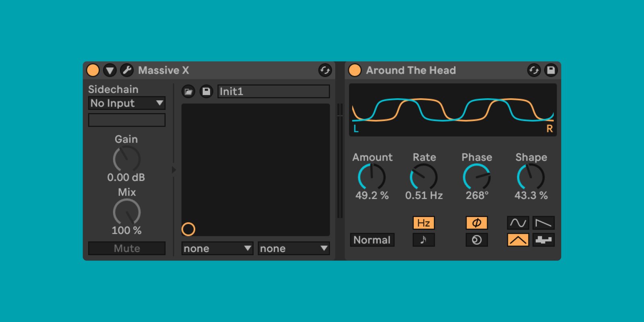Adjust the Phase knob

tap(477, 177)
